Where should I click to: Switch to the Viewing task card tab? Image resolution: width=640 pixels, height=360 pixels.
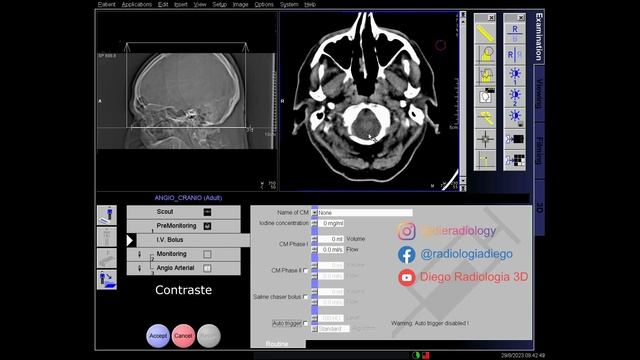coord(539,93)
